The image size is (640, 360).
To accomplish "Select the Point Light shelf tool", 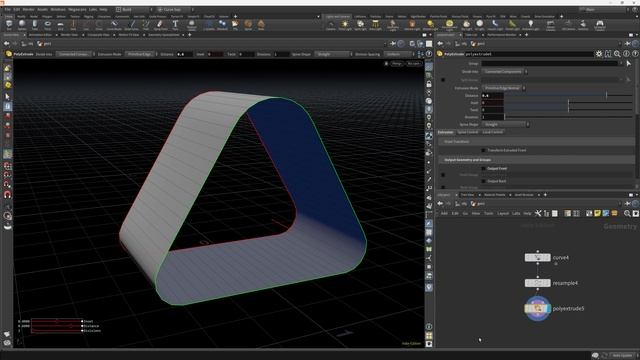I will click(x=344, y=25).
